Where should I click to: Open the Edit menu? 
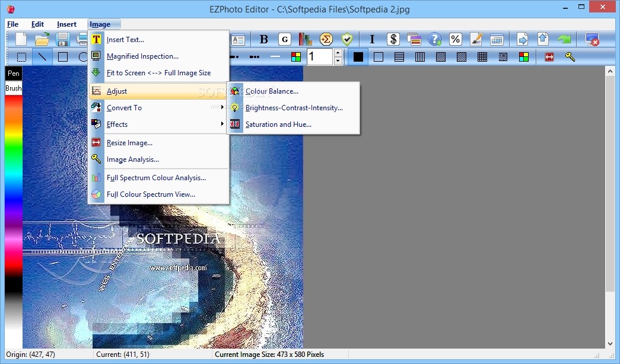pos(37,24)
